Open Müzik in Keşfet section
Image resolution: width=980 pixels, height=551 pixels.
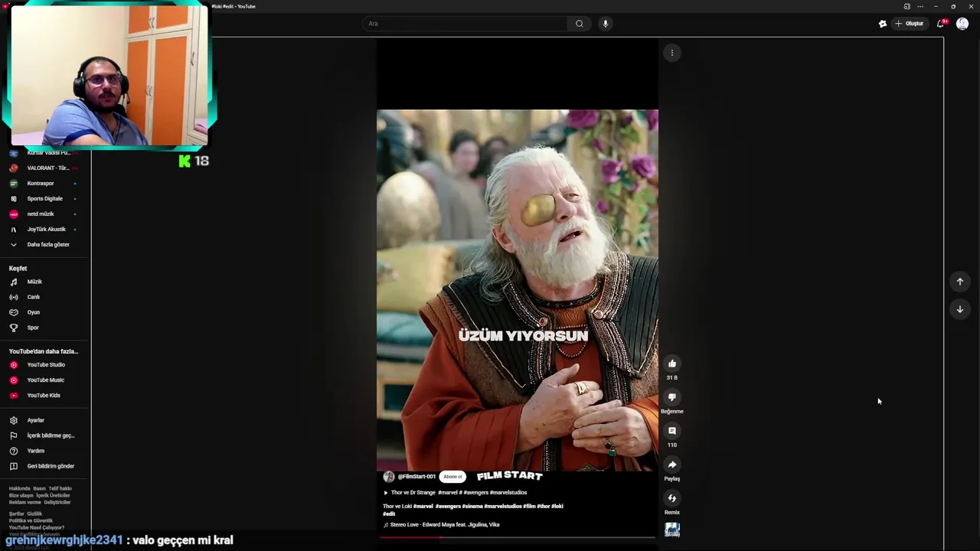[x=45, y=282]
